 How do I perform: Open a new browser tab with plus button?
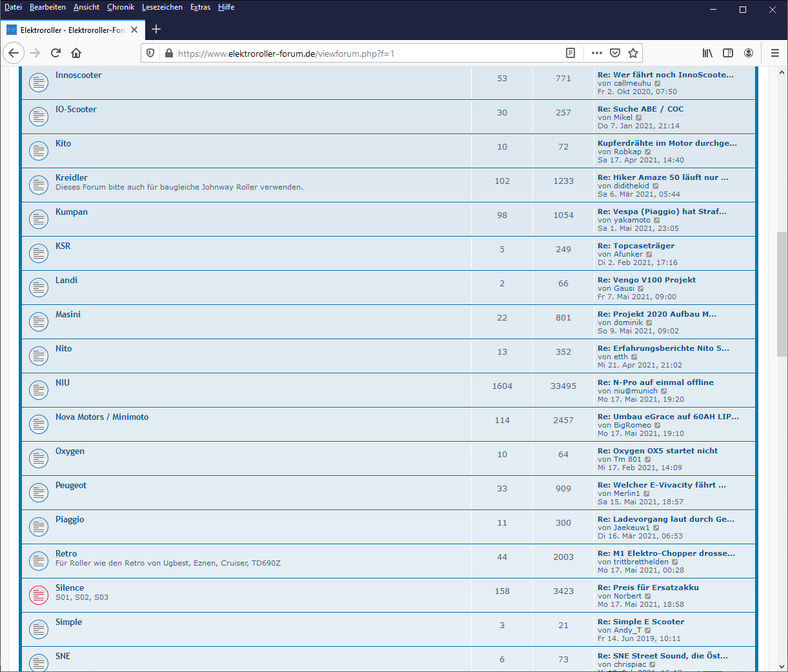click(156, 29)
